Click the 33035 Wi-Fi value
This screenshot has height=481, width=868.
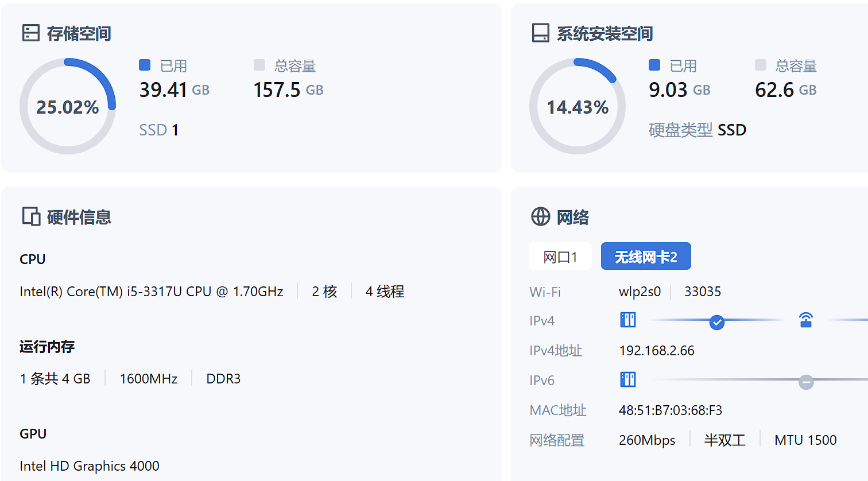[x=703, y=292]
